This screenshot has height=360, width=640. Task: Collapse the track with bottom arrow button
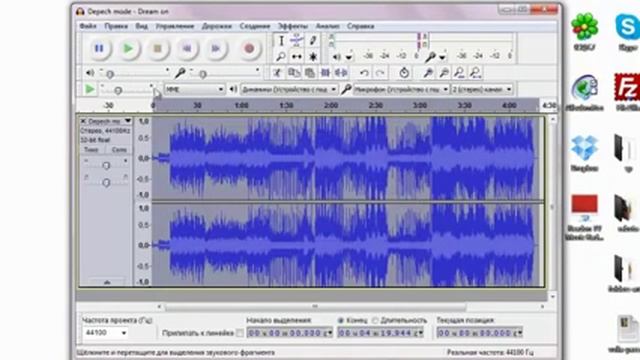coord(107,282)
